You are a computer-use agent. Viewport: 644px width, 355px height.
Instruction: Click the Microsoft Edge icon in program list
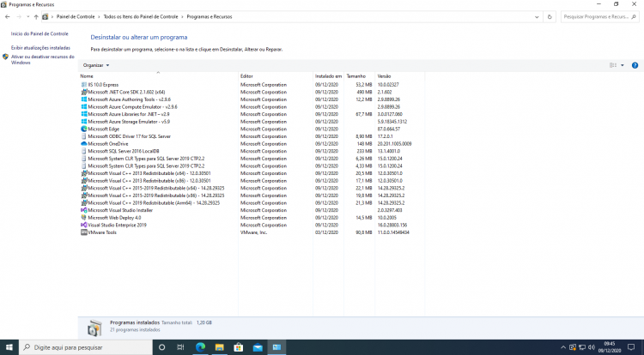84,129
